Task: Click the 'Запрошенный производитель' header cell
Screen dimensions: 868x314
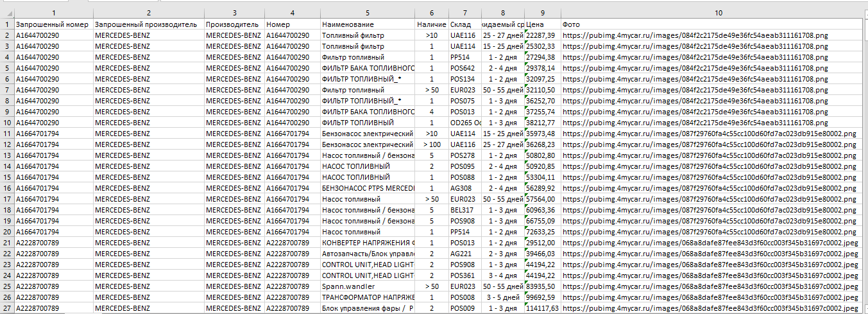Action: pyautogui.click(x=148, y=24)
